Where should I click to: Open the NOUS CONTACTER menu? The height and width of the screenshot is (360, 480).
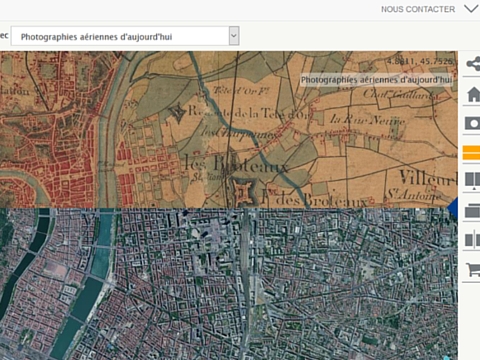click(418, 9)
